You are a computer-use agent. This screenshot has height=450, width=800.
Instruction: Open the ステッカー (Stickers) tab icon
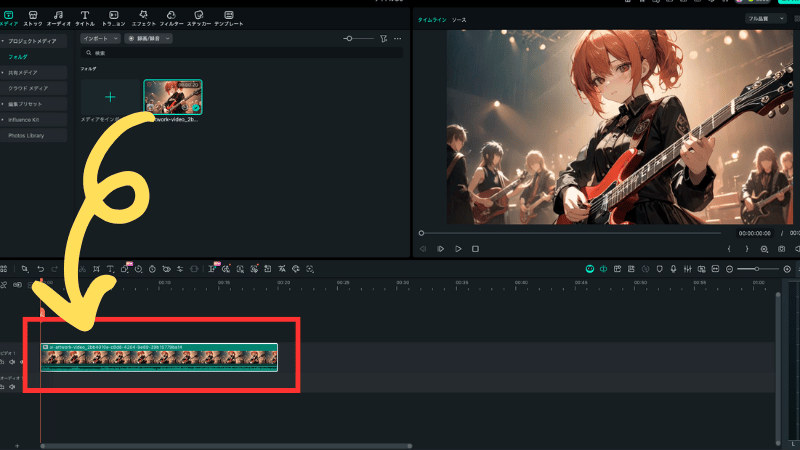200,15
